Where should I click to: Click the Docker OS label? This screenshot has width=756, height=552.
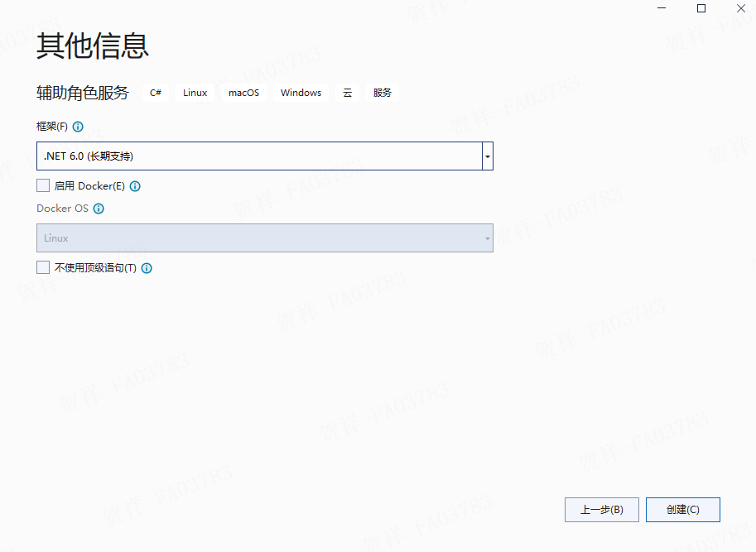[x=62, y=209]
